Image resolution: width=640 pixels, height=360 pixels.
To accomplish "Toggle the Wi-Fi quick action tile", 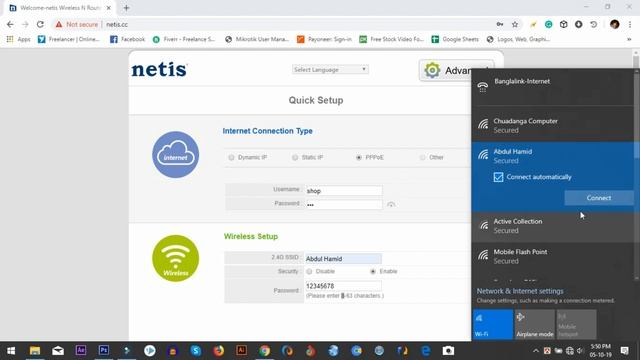I will click(493, 324).
